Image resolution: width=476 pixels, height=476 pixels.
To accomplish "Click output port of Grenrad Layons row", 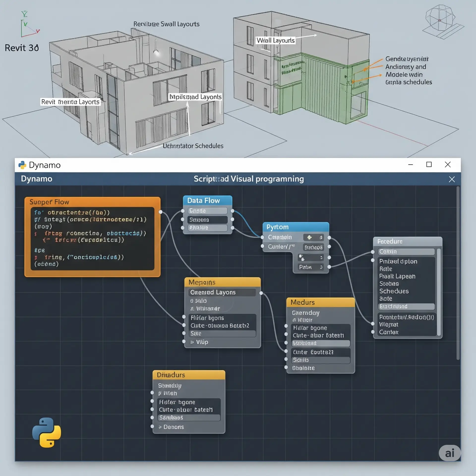I will (x=261, y=293).
